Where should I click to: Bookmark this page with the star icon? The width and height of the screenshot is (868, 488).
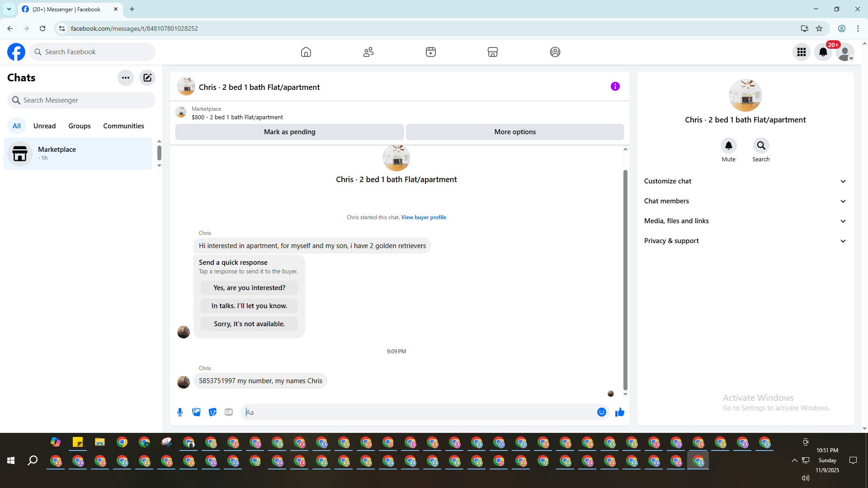click(819, 28)
